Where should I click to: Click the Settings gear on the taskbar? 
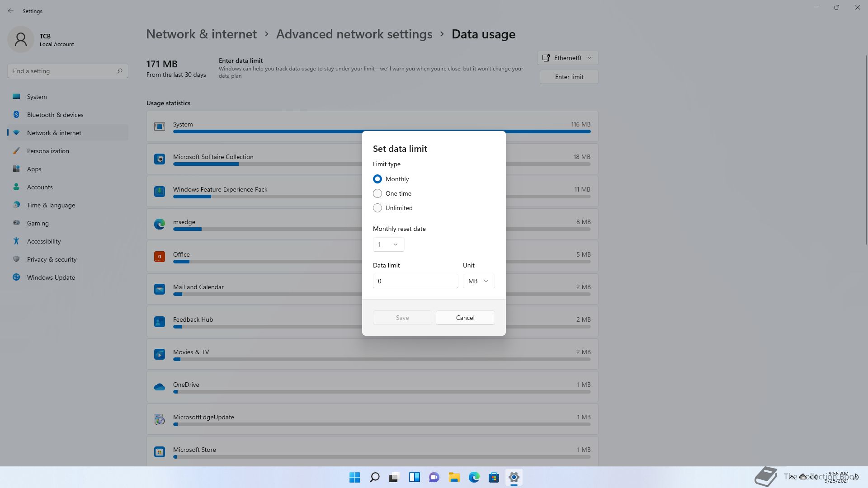click(x=514, y=477)
